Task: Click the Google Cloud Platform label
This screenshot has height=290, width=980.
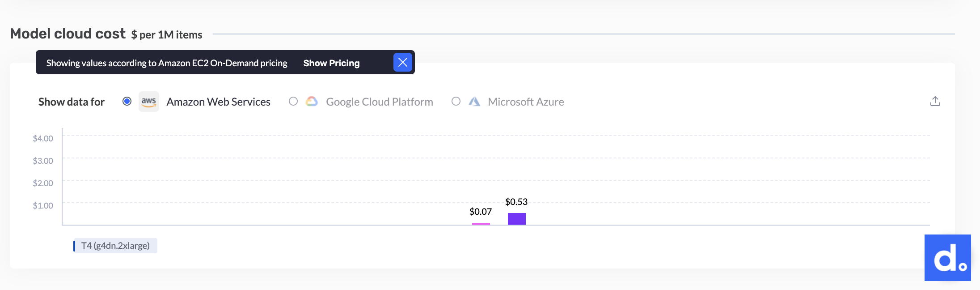Action: (x=380, y=102)
